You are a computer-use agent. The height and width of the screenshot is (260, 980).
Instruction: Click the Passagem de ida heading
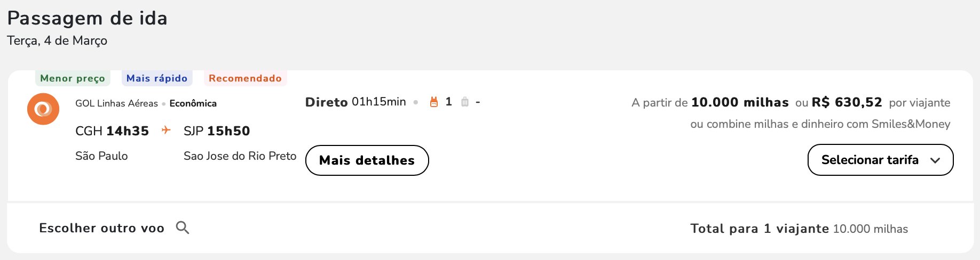coord(87,19)
